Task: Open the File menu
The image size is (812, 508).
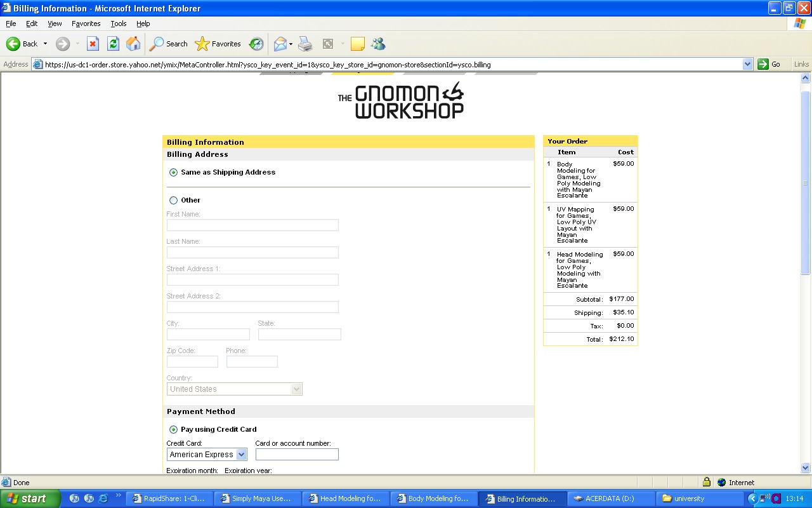Action: point(11,23)
